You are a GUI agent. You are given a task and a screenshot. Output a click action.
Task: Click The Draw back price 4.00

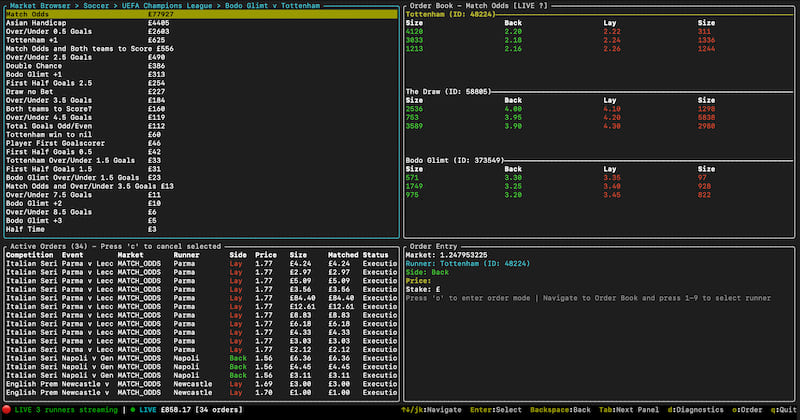tap(513, 109)
